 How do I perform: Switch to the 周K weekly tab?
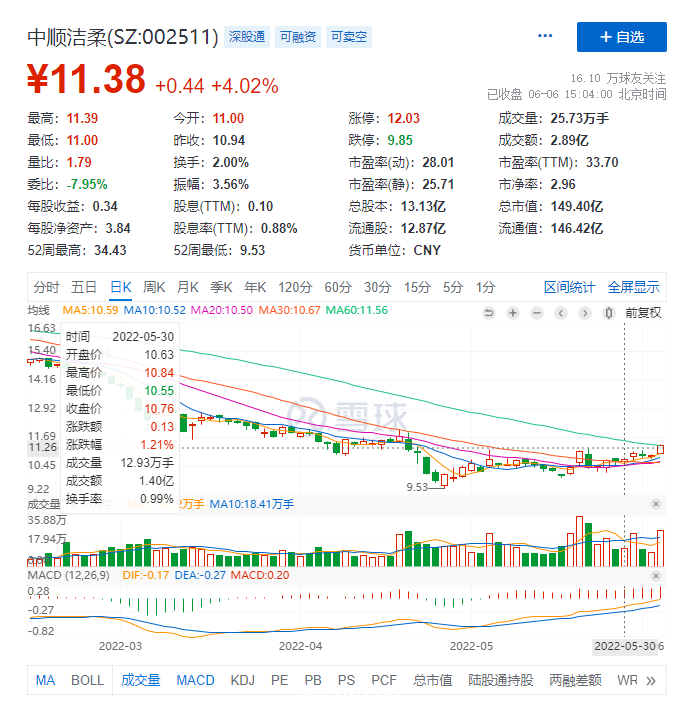coord(154,287)
